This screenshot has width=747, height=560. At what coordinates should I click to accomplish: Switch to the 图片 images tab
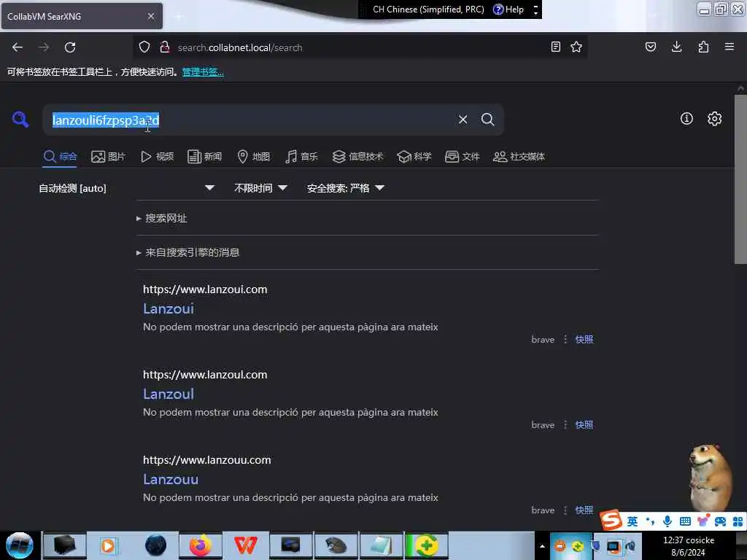click(108, 156)
